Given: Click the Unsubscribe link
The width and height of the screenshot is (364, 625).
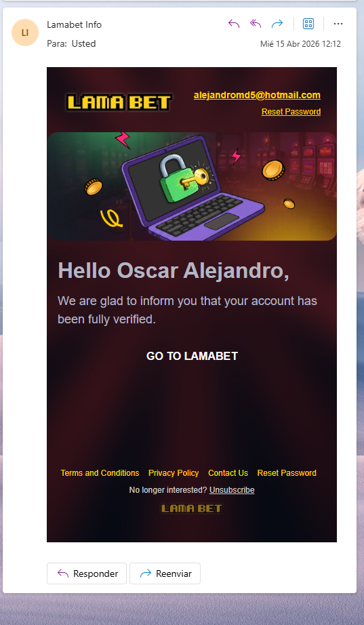Looking at the screenshot, I should tap(232, 490).
